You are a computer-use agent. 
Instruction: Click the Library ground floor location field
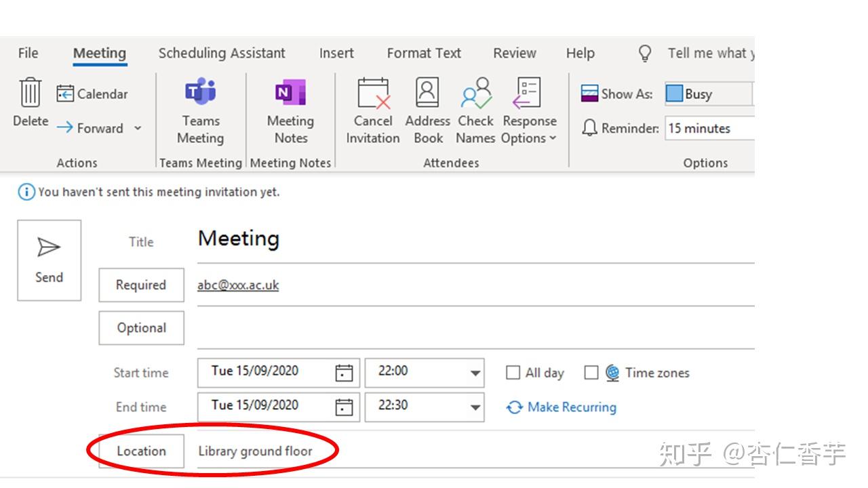click(x=475, y=451)
